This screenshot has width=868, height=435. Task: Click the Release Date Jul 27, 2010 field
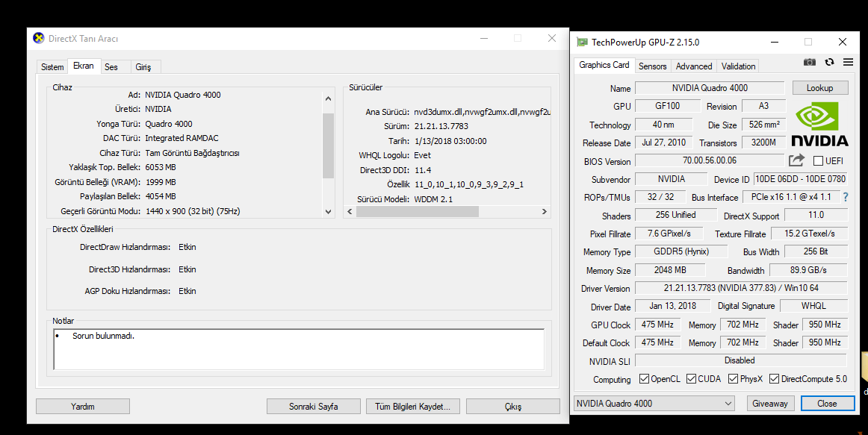663,142
